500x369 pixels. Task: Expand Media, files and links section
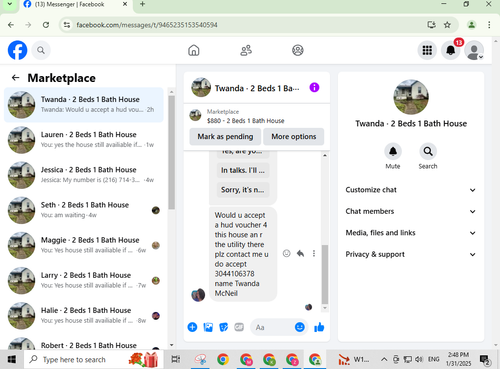pos(411,233)
